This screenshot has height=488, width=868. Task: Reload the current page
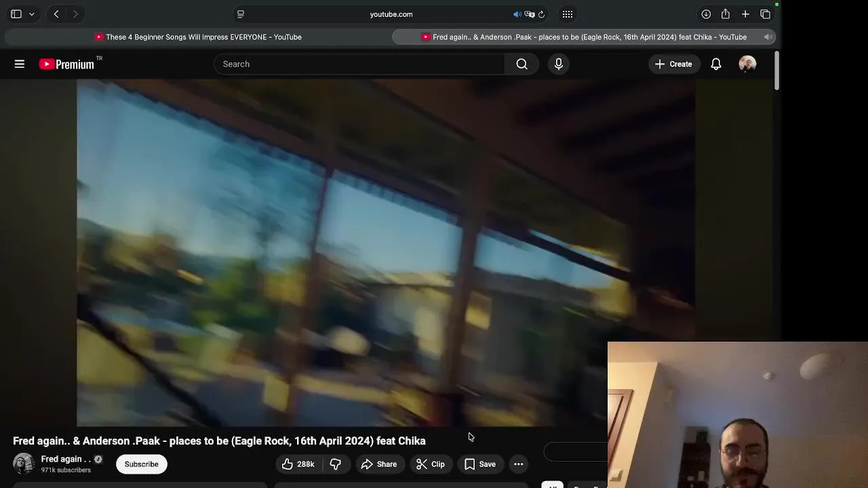(x=541, y=14)
